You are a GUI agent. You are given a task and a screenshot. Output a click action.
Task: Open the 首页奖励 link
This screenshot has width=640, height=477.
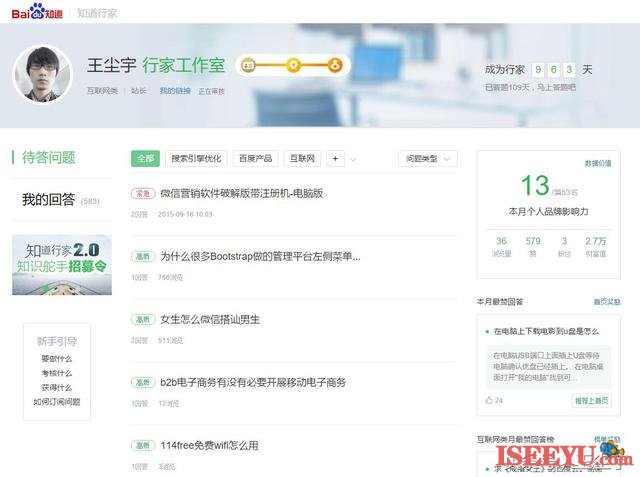point(607,302)
